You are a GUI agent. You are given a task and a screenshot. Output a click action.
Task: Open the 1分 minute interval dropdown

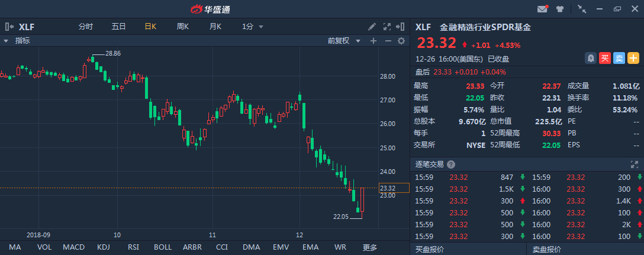(252, 27)
